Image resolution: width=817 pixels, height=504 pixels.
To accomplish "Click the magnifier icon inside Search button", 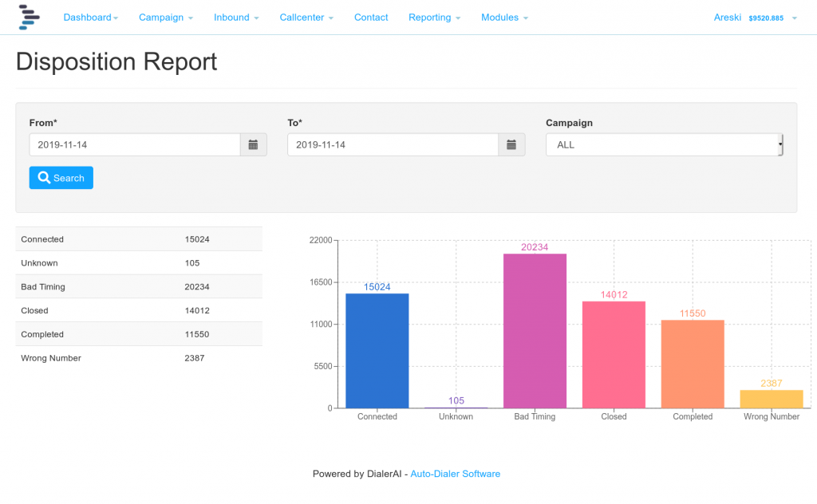I will (44, 177).
